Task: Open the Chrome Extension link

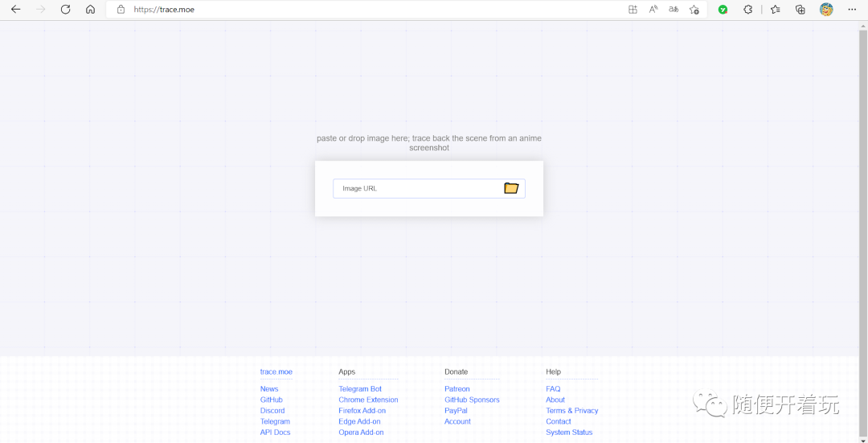Action: coord(368,400)
